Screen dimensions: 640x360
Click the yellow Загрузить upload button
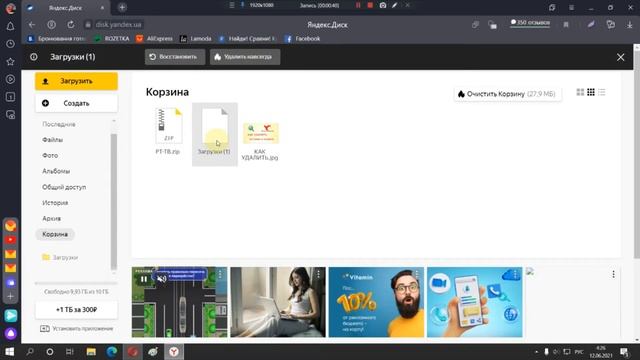[76, 81]
